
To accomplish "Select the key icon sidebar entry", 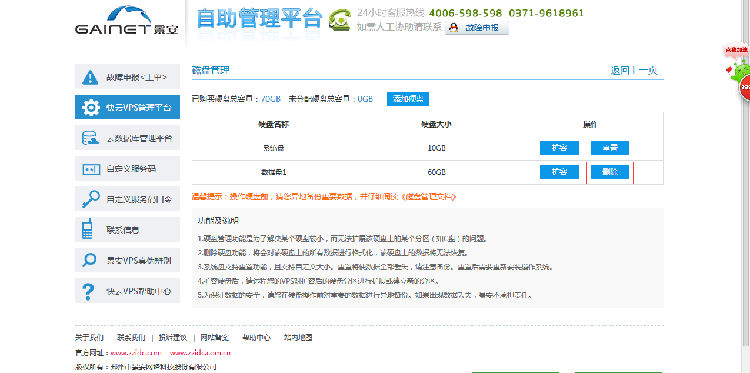I will click(x=90, y=199).
